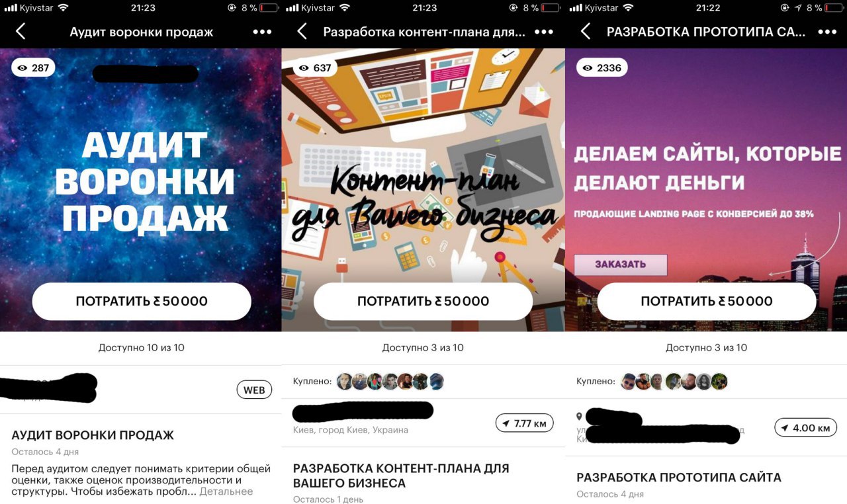847x504 pixels.
Task: Tap the 2336 views eye badge
Action: point(602,67)
